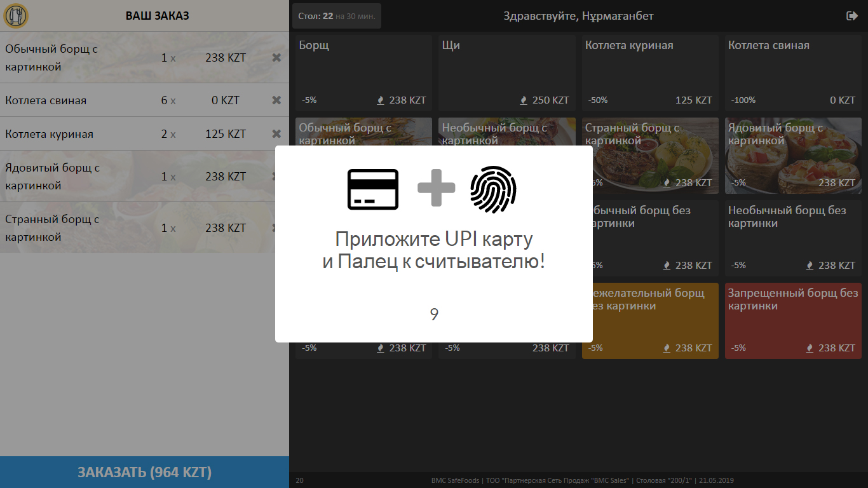Viewport: 868px width, 488px height.
Task: Remove Котлета куриная from the order
Action: tap(276, 133)
